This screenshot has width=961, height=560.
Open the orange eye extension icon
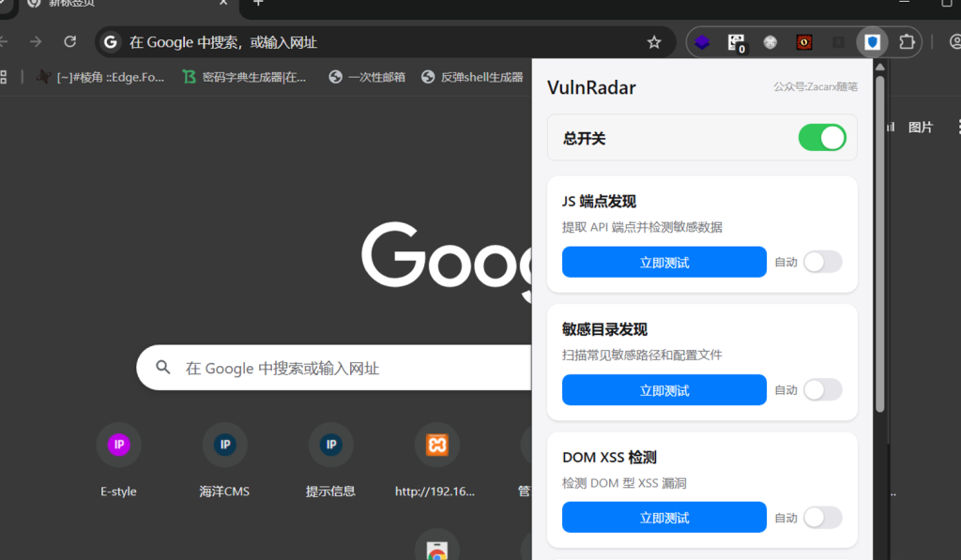pos(804,41)
